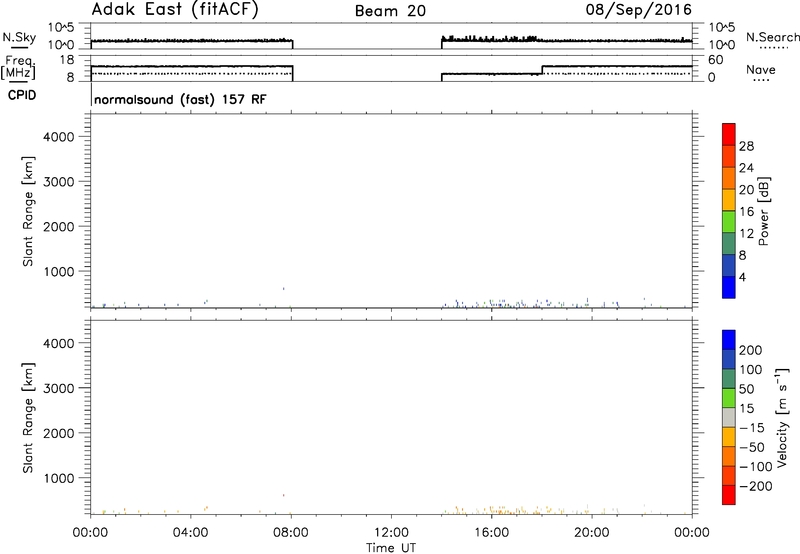
Task: Click the date '08/Sep/2016'
Action: pyautogui.click(x=638, y=10)
